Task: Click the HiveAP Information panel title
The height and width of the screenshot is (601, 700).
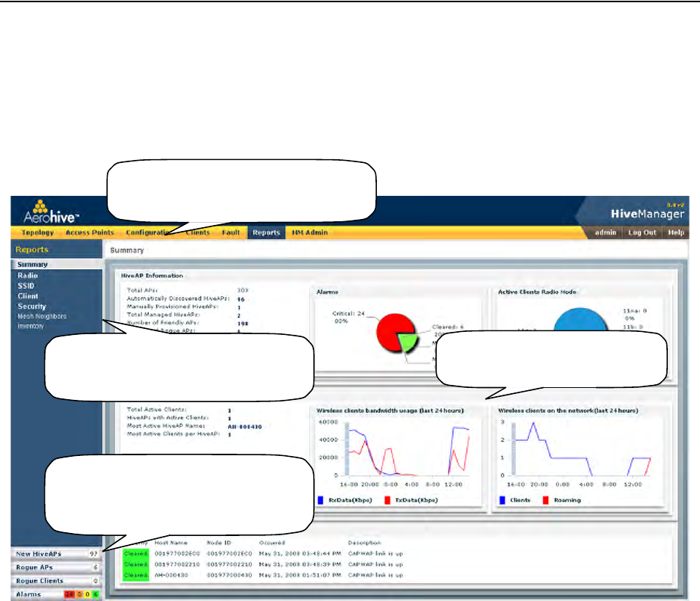Action: click(152, 276)
